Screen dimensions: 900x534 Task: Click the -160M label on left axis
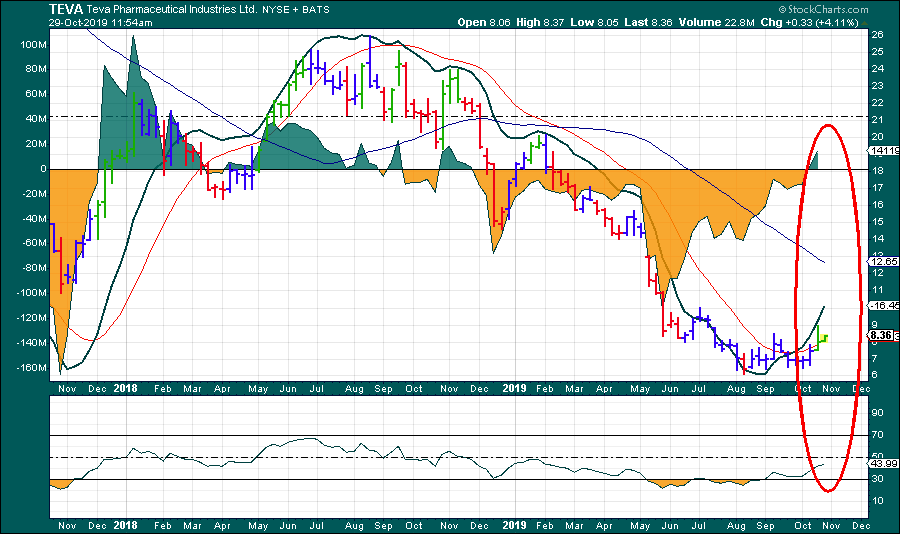click(x=30, y=367)
